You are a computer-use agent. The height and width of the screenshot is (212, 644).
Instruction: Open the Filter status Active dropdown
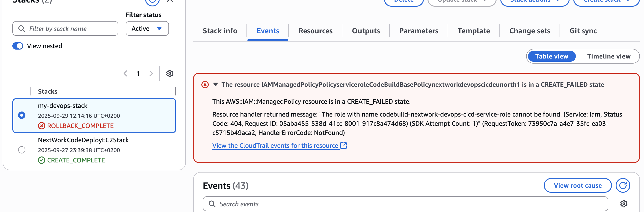tap(147, 29)
